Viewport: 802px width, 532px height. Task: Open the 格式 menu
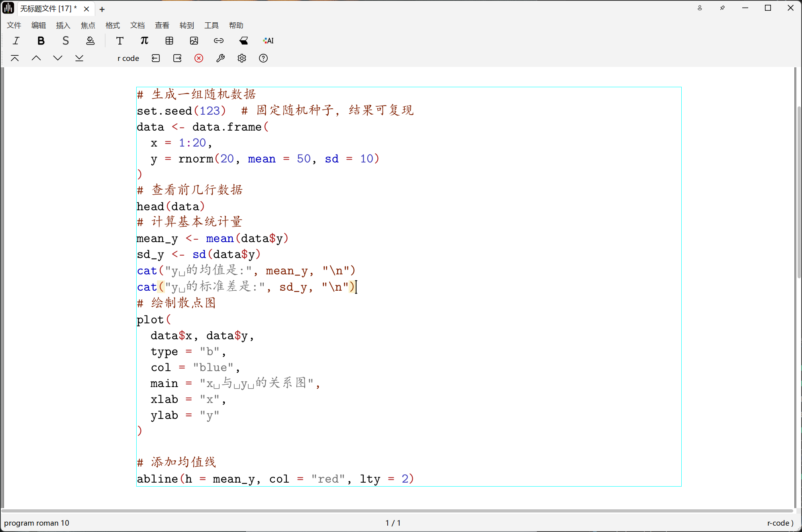click(112, 25)
